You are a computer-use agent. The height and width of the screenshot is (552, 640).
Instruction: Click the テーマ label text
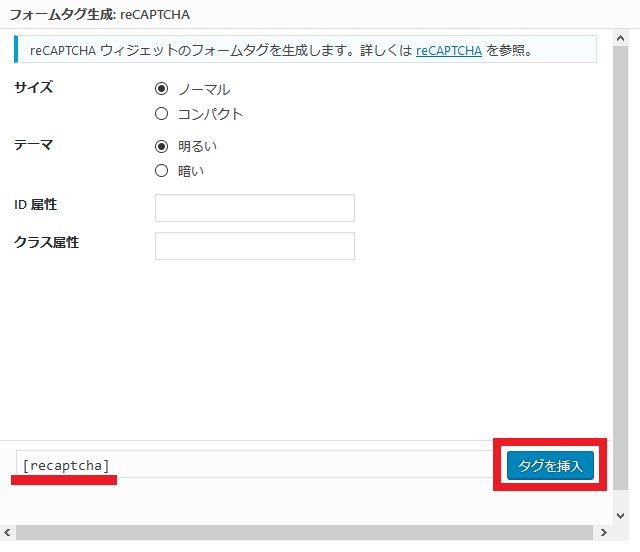tap(33, 145)
